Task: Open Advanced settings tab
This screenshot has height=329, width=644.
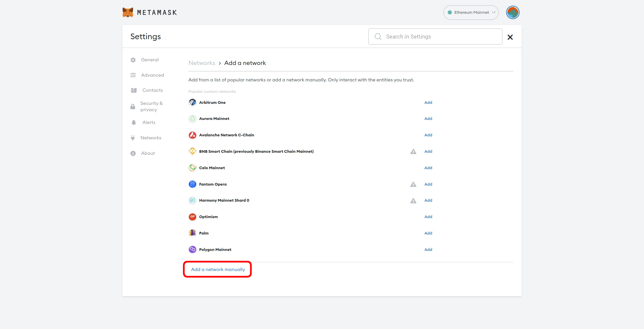Action: coord(153,75)
